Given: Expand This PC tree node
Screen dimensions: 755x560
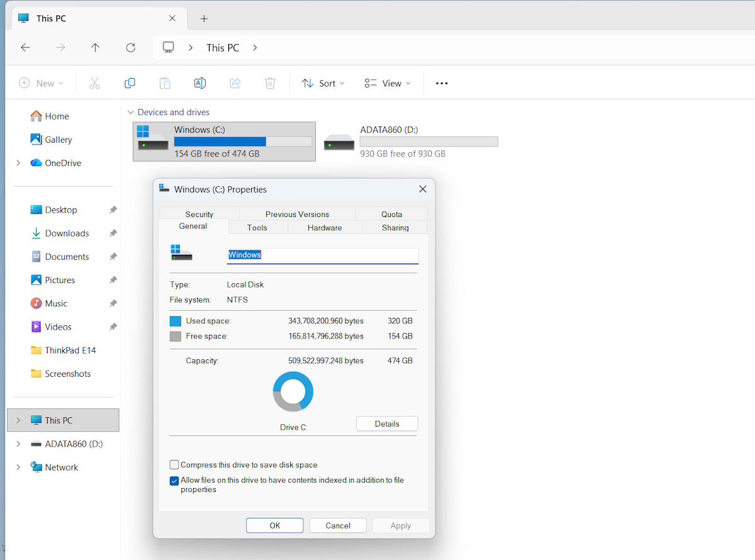Looking at the screenshot, I should tap(18, 420).
